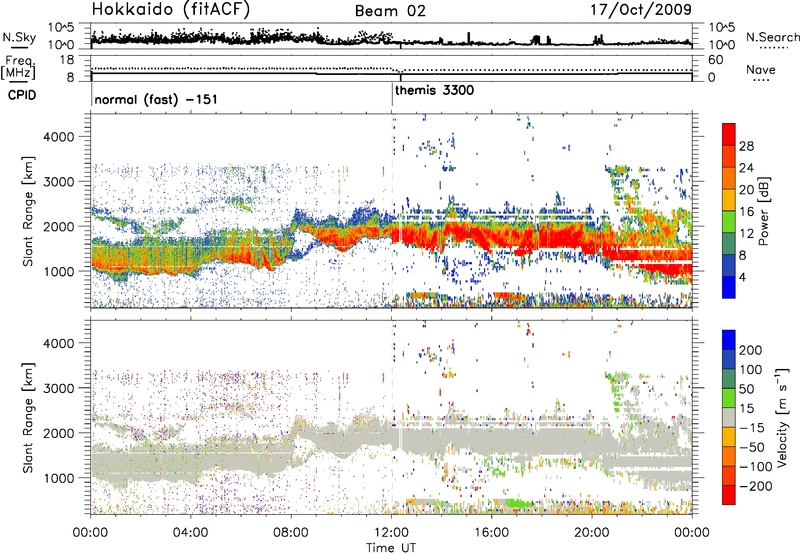Click Slant Range [km] label of velocity panel
Screen dimensions: 800x554
28,417
